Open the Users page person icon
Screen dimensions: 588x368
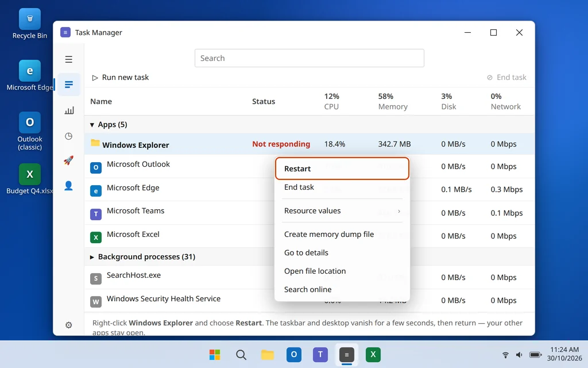(68, 186)
